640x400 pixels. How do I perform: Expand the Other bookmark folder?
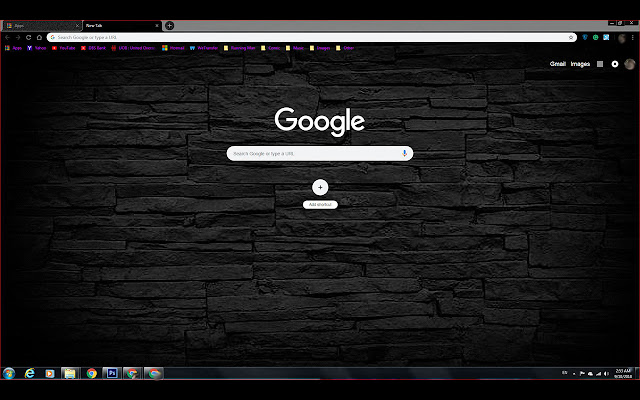click(345, 48)
